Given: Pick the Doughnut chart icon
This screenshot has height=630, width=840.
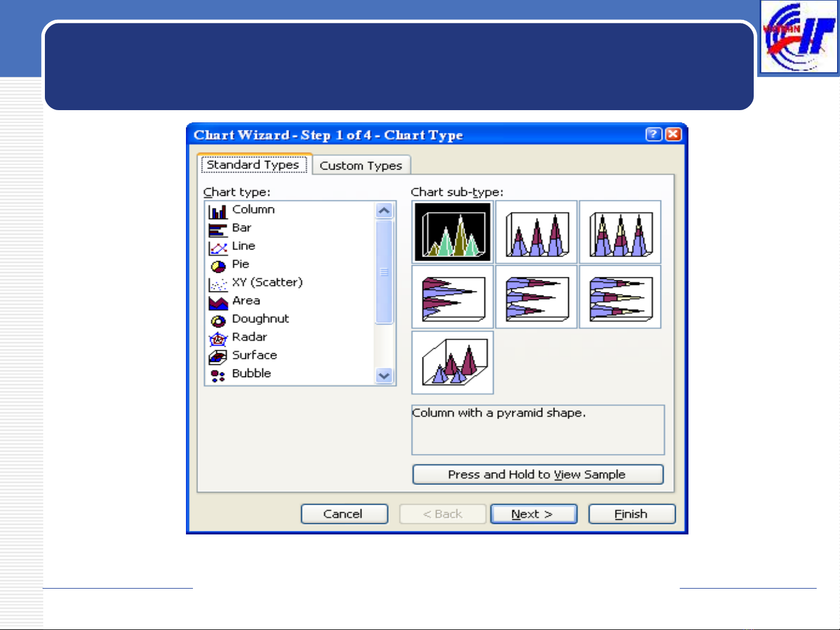Looking at the screenshot, I should 218,320.
